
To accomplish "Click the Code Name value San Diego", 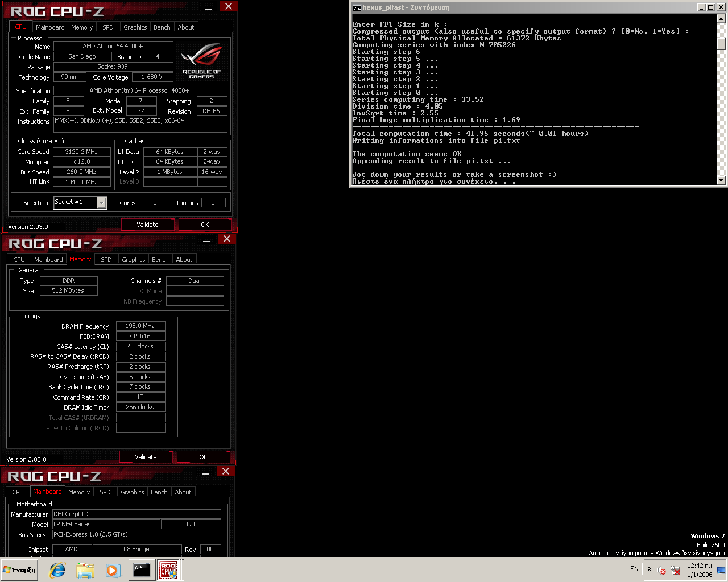I will [82, 56].
